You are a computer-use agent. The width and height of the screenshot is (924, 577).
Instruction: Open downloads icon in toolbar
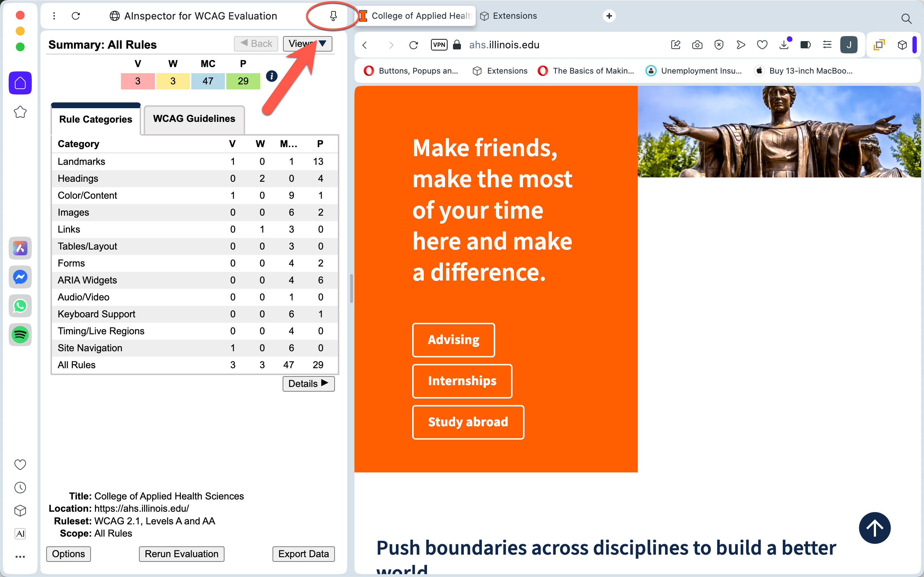[x=784, y=45]
